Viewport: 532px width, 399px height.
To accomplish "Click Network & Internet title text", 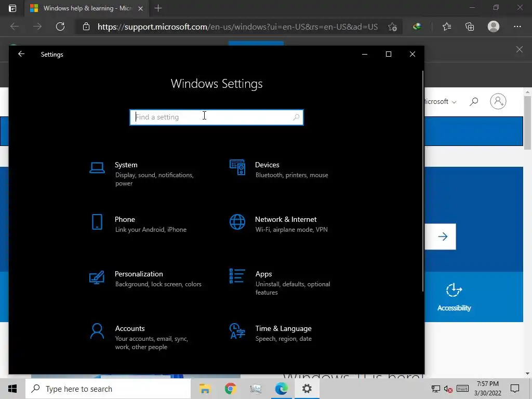I will (x=286, y=220).
